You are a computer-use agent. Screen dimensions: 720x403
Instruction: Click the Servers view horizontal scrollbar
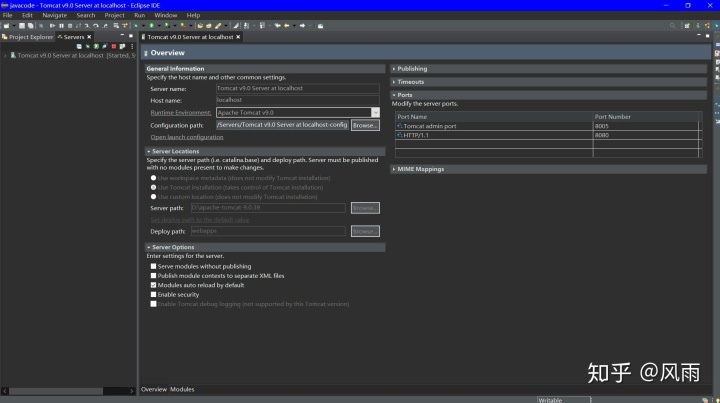coord(56,391)
